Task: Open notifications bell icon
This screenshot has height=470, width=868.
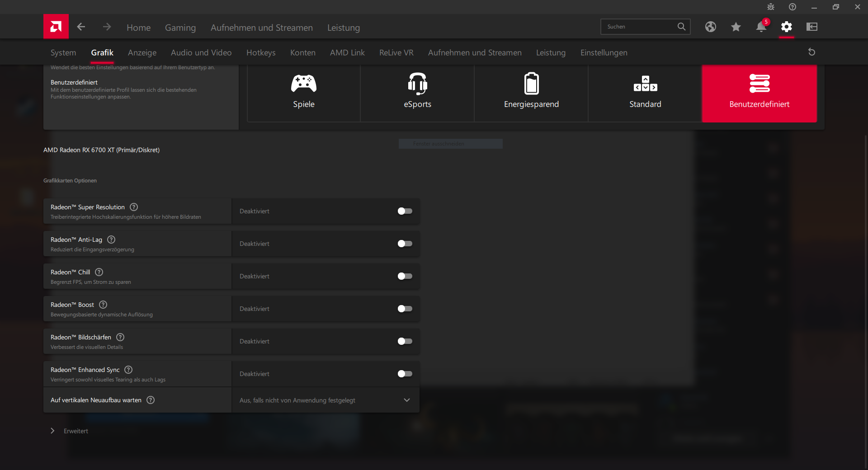Action: pyautogui.click(x=761, y=27)
